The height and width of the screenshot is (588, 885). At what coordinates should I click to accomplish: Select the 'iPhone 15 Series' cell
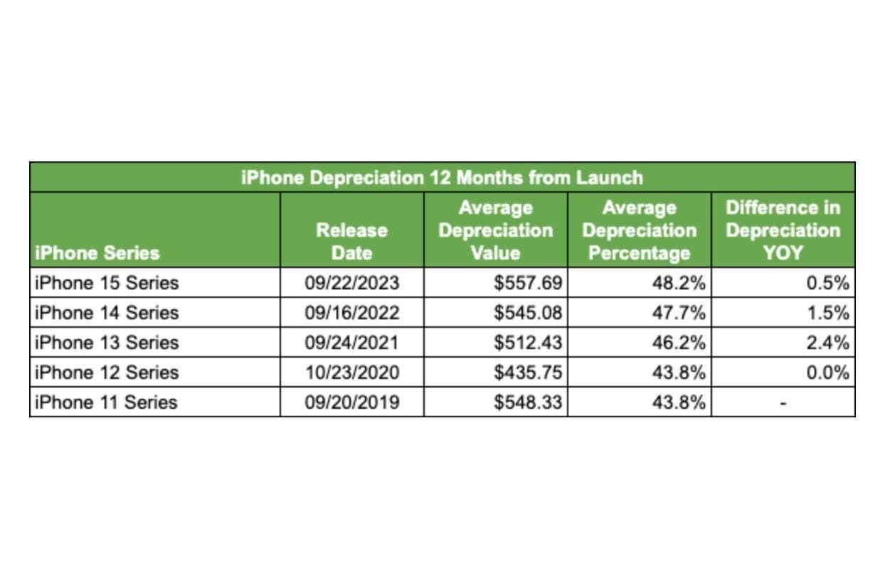[x=155, y=283]
